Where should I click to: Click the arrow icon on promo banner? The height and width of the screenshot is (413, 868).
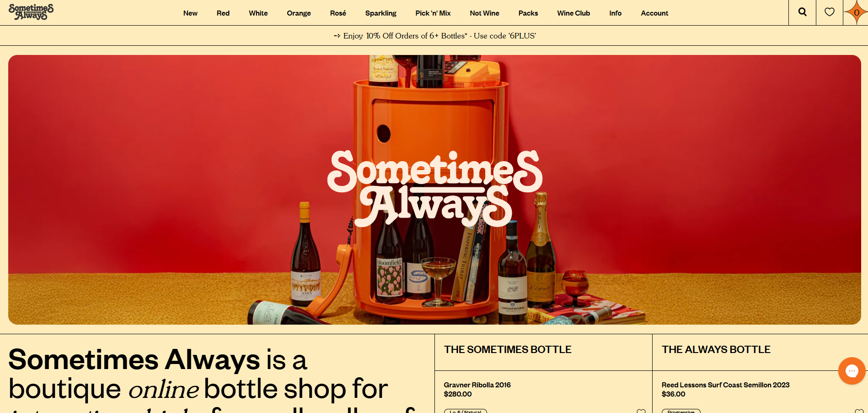pyautogui.click(x=337, y=36)
